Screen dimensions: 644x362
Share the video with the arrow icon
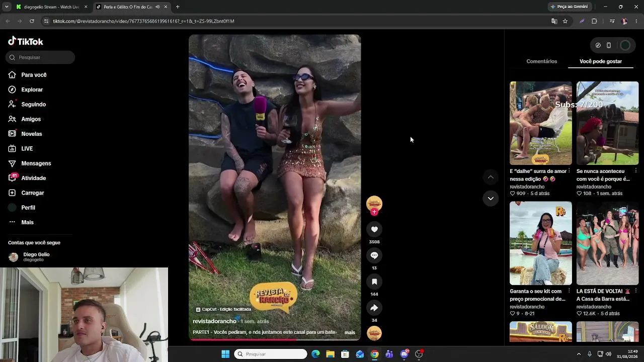click(374, 308)
